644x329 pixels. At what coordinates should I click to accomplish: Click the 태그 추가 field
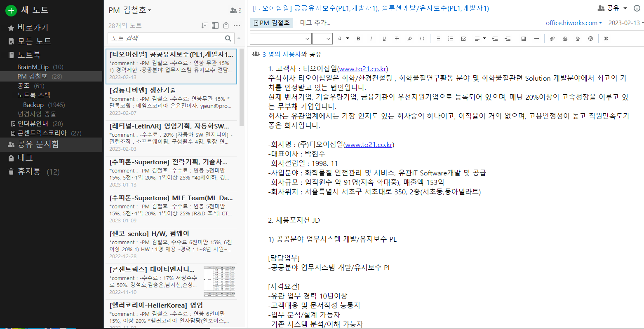pyautogui.click(x=315, y=23)
